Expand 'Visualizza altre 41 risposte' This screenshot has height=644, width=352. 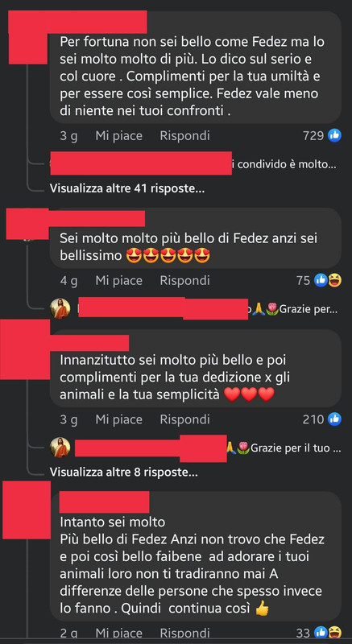tap(127, 189)
